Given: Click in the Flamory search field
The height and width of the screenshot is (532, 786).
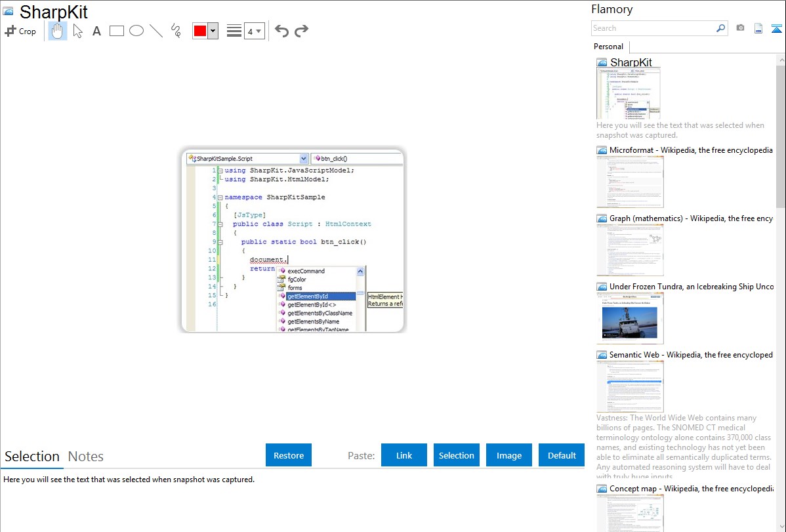Looking at the screenshot, I should [653, 28].
